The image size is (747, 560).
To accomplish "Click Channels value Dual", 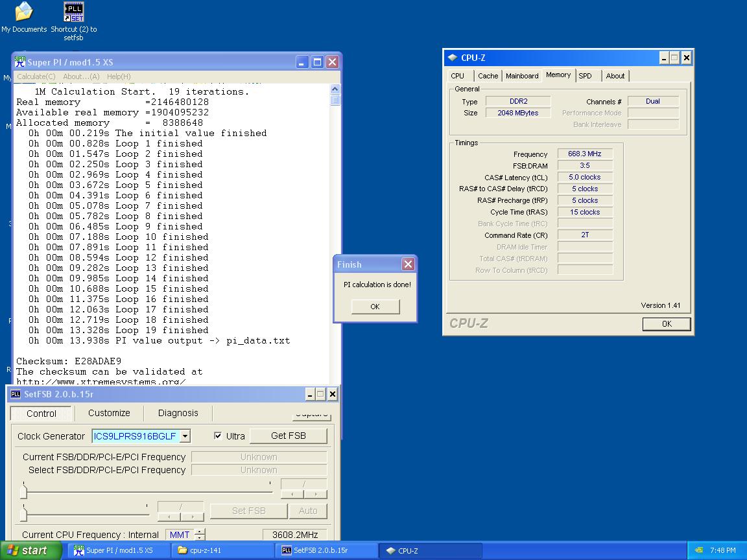I will (x=653, y=101).
